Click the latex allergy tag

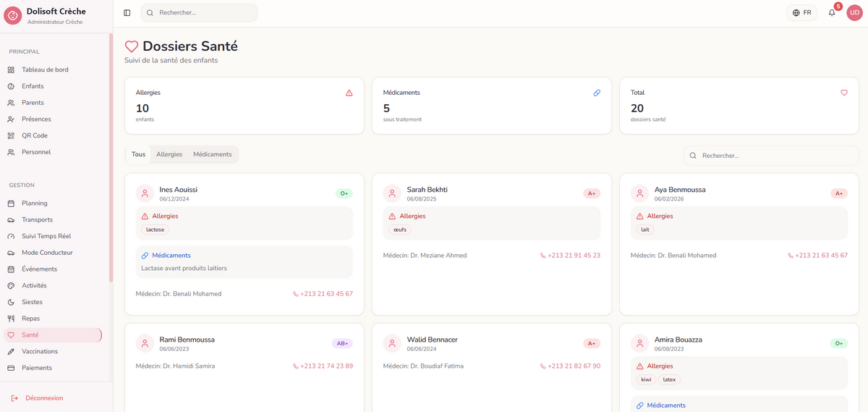click(669, 379)
